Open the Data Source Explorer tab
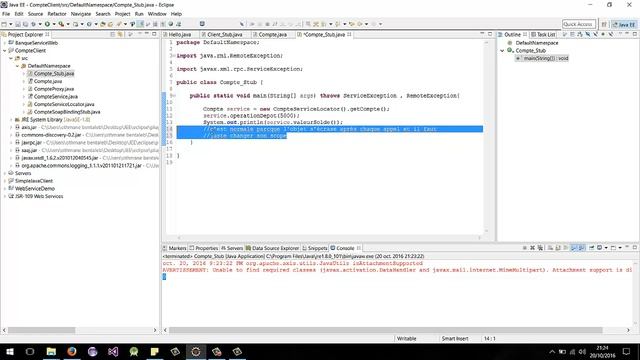The height and width of the screenshot is (360, 640). [272, 248]
